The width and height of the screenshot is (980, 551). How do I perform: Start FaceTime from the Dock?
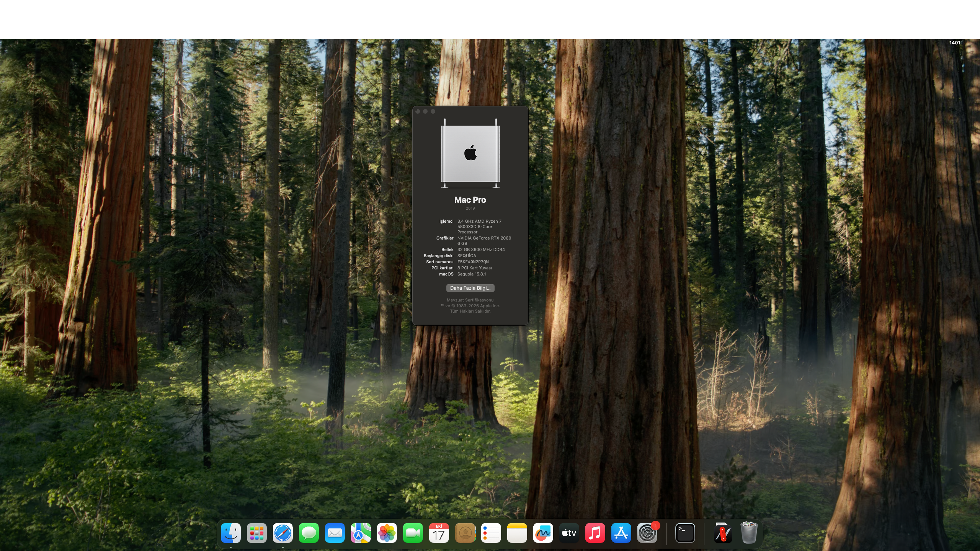pos(413,533)
